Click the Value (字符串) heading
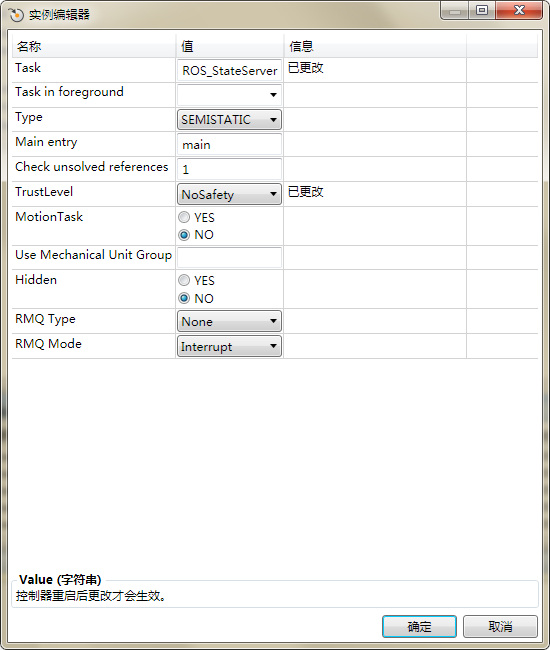 coord(60,579)
